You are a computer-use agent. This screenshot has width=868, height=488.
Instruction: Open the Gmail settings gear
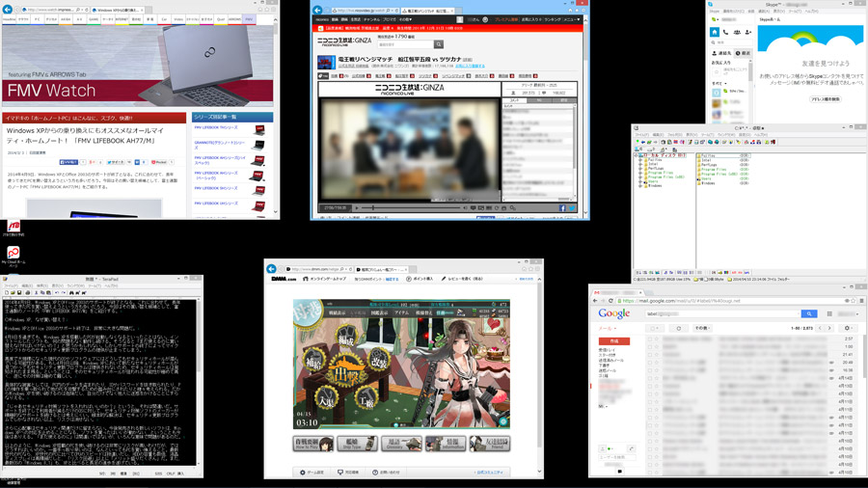(x=848, y=328)
